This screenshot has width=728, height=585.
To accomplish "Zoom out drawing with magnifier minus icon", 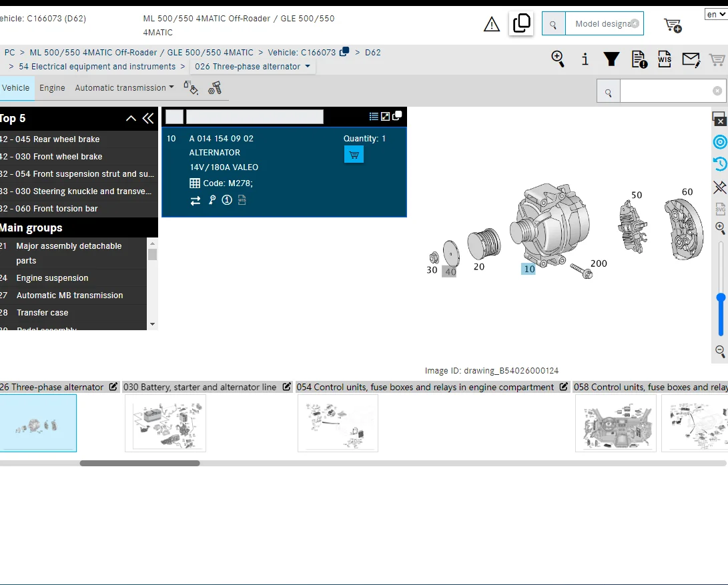I will tap(720, 351).
